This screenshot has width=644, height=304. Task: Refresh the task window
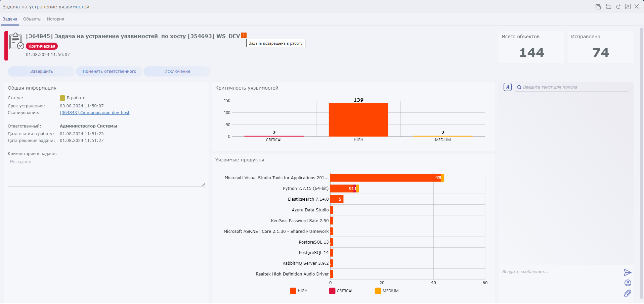pyautogui.click(x=618, y=7)
